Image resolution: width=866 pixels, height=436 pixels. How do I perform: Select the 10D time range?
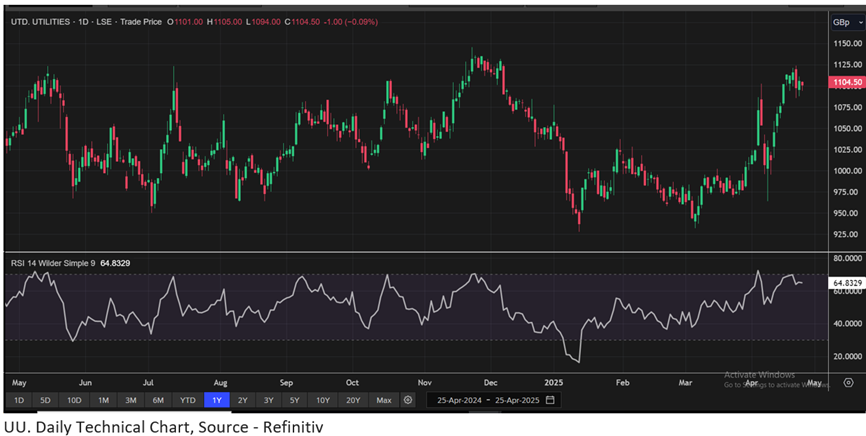(74, 400)
